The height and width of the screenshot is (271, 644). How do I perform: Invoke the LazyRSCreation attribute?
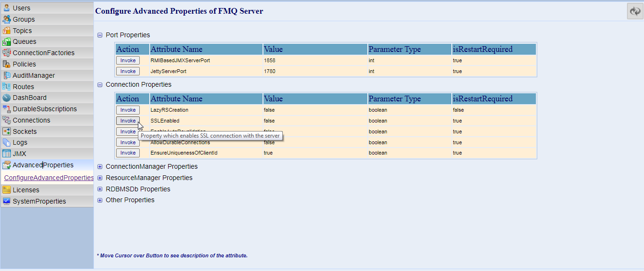click(128, 110)
